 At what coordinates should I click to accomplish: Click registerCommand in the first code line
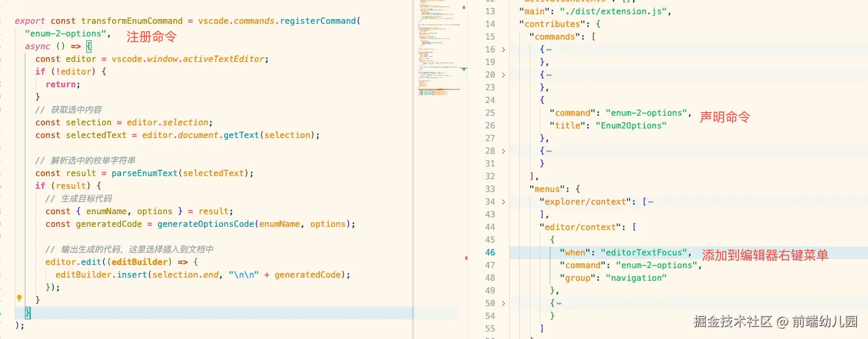pyautogui.click(x=318, y=21)
